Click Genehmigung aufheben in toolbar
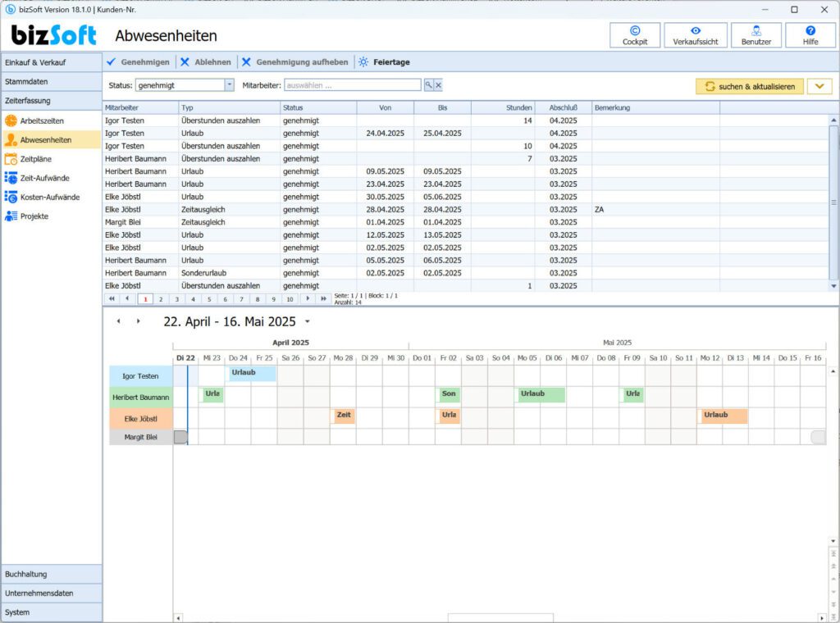This screenshot has width=840, height=623. pyautogui.click(x=295, y=62)
